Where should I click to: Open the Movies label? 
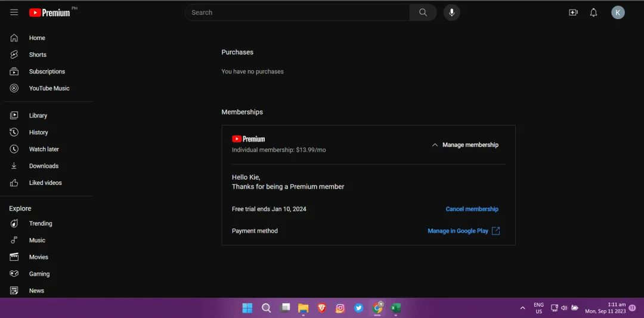[x=39, y=257]
